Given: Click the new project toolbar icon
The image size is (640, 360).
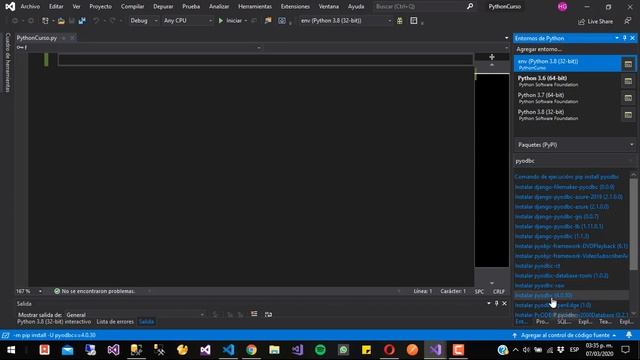Looking at the screenshot, I should click(45, 21).
